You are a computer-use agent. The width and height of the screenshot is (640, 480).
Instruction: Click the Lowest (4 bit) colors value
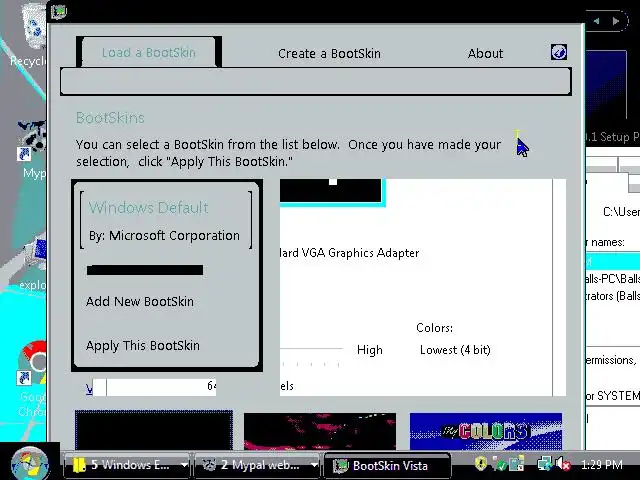coord(455,350)
